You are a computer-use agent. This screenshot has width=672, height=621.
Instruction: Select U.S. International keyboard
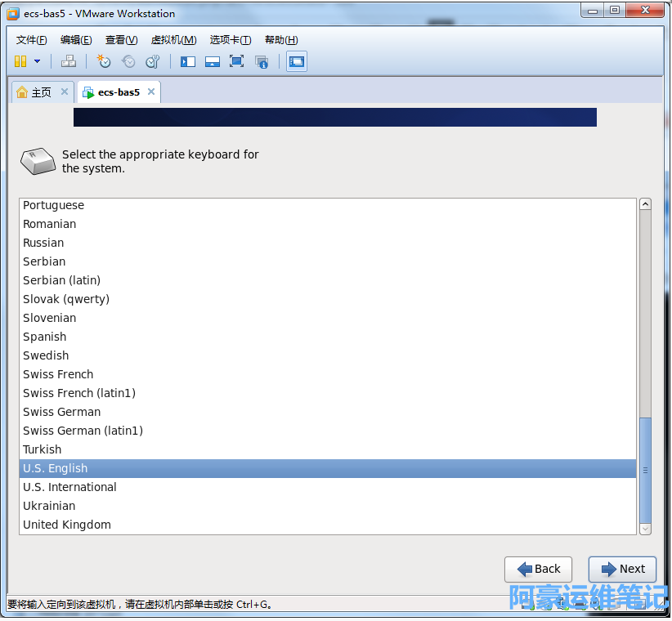(x=69, y=487)
